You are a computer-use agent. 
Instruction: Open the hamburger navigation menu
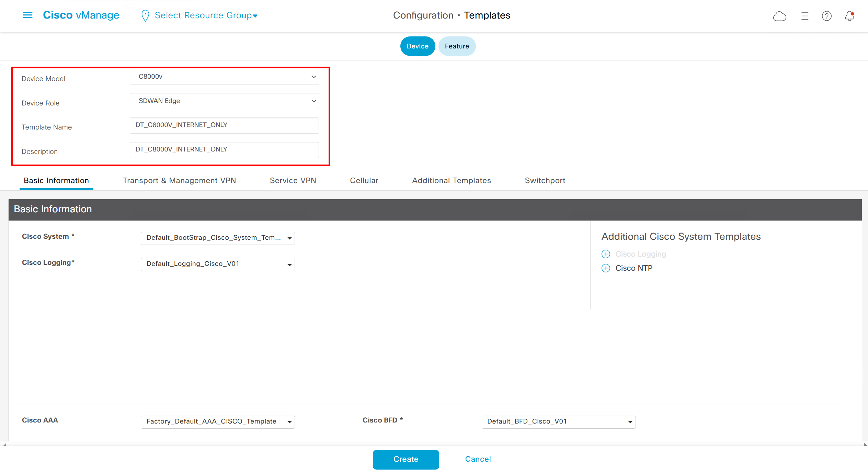coord(27,15)
